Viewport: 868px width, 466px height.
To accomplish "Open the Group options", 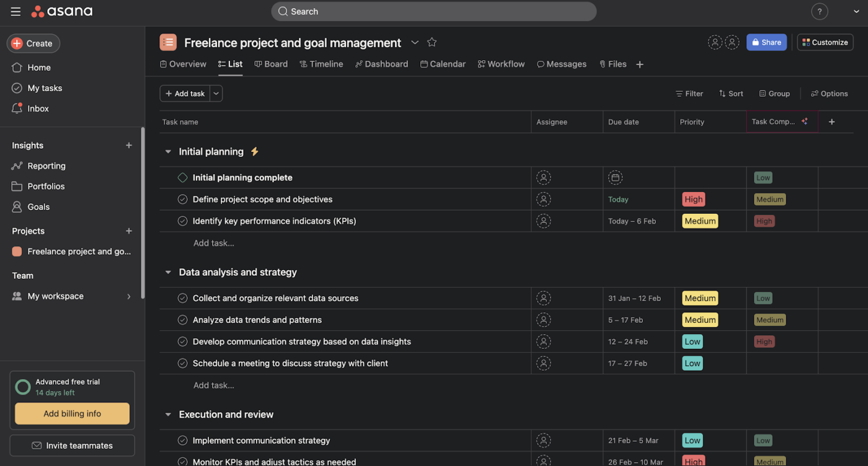I will tap(774, 94).
